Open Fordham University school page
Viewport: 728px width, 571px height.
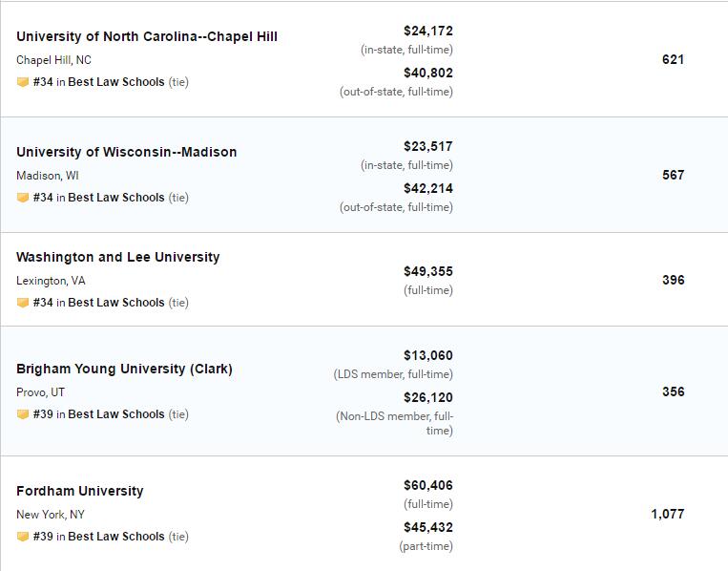(x=79, y=491)
